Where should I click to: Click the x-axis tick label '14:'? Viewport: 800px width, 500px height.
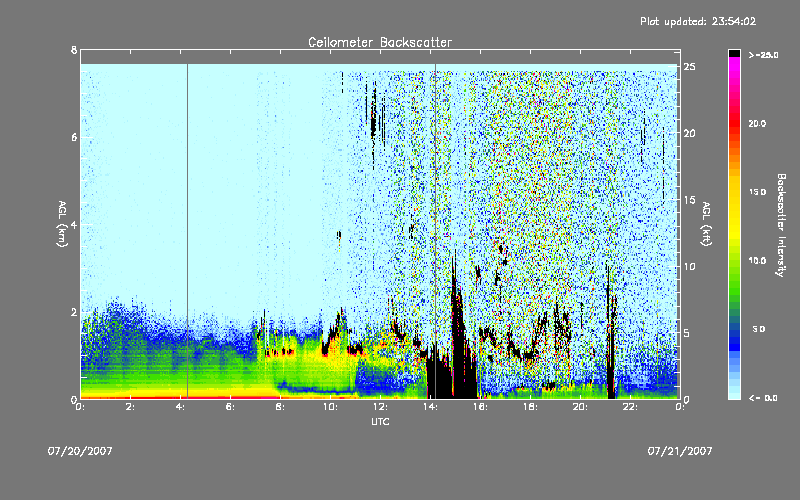(x=430, y=407)
